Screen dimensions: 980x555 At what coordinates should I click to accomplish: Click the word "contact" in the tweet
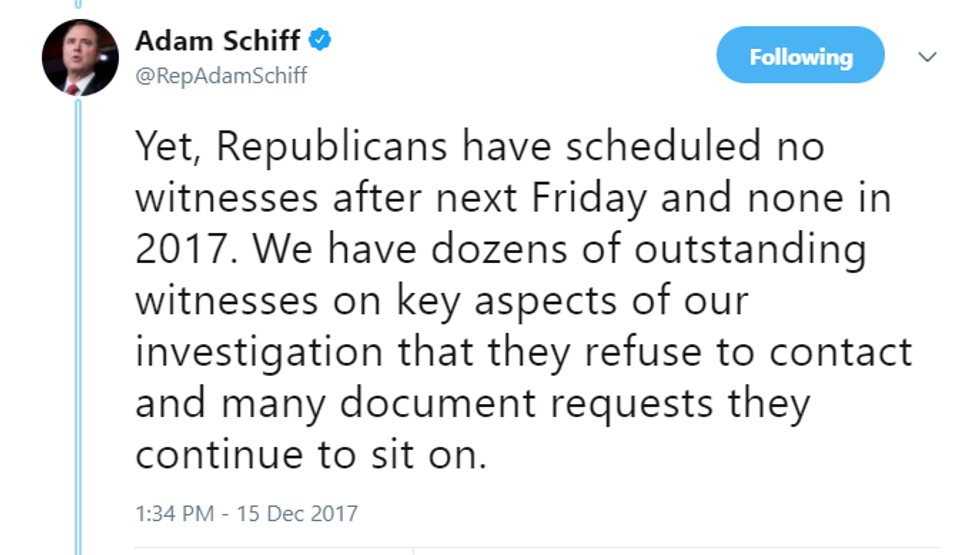click(841, 353)
